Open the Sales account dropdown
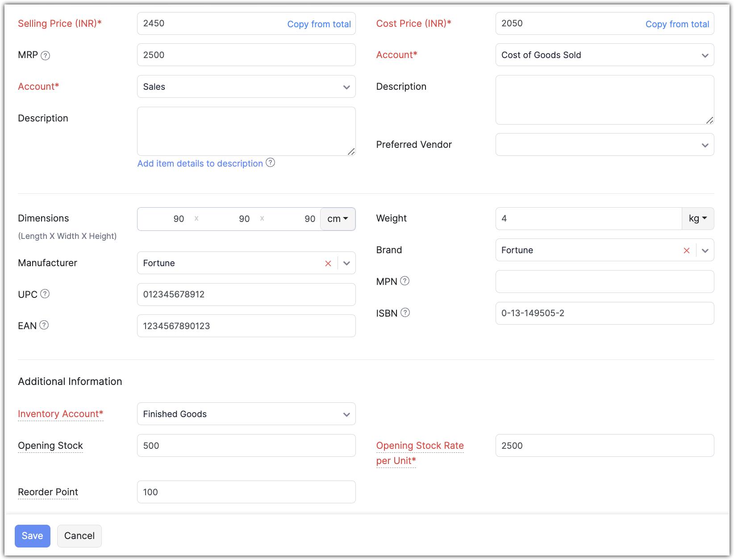Viewport: 734px width, 560px height. coord(346,87)
